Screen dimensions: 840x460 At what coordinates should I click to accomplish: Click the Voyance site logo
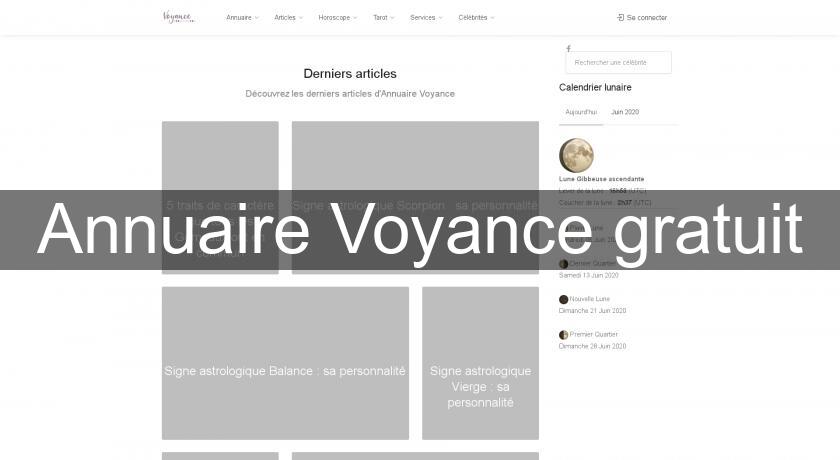point(178,17)
